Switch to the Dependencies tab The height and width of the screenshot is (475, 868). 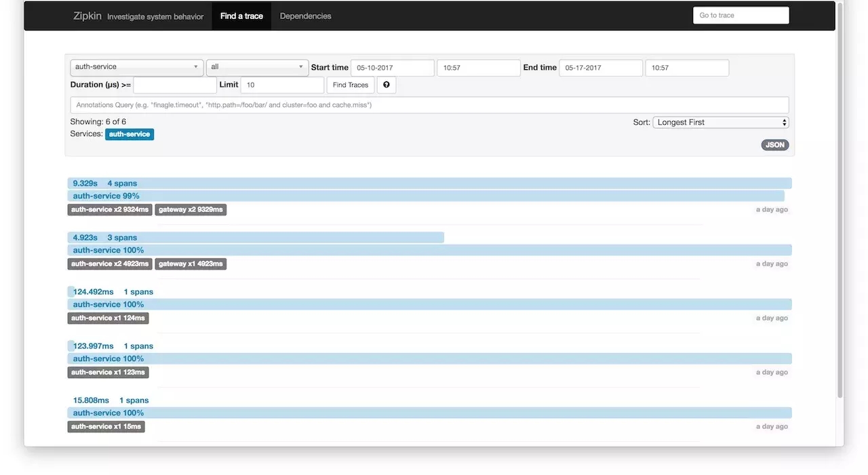pos(305,16)
